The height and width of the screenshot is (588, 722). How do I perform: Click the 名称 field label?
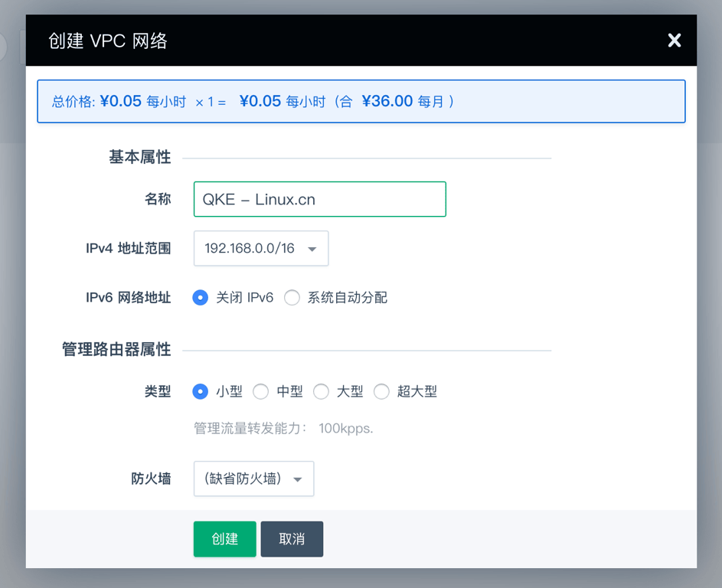pos(158,199)
